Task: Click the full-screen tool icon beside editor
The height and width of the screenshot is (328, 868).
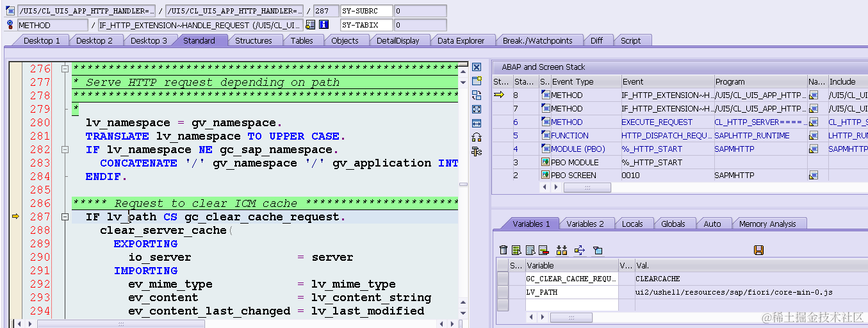Action: [476, 109]
